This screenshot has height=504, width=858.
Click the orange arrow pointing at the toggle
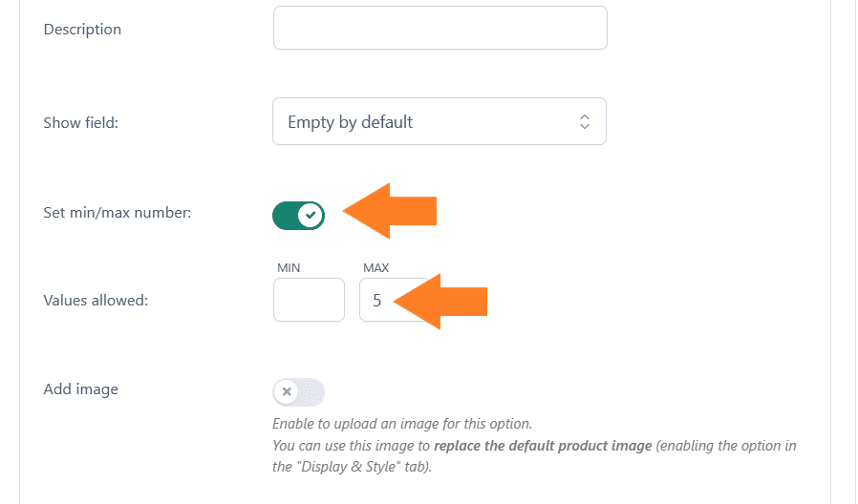(x=390, y=211)
